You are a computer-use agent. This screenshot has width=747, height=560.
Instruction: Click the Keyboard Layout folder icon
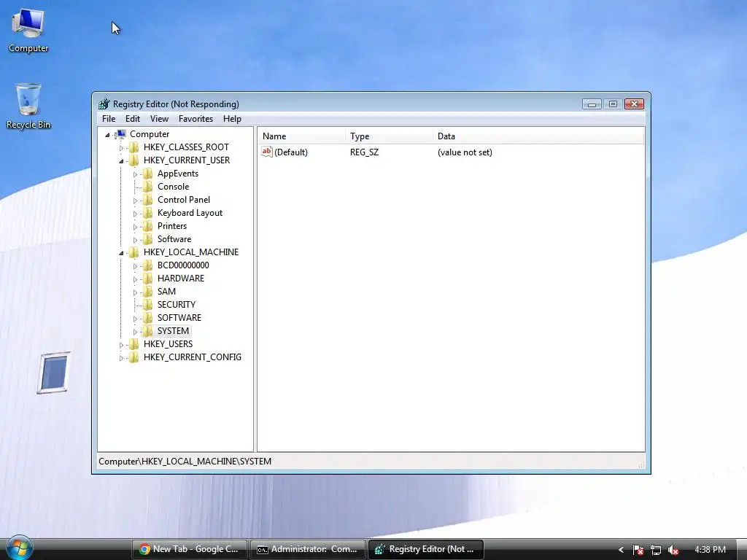tap(148, 212)
